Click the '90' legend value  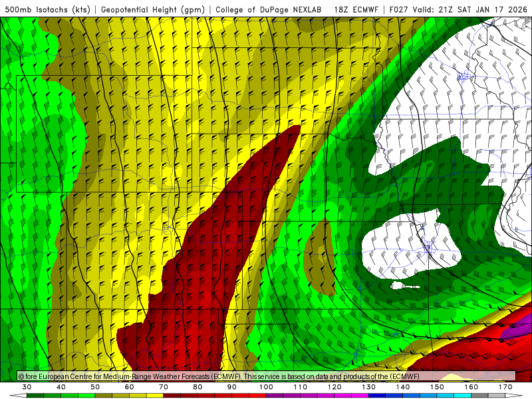(x=232, y=387)
